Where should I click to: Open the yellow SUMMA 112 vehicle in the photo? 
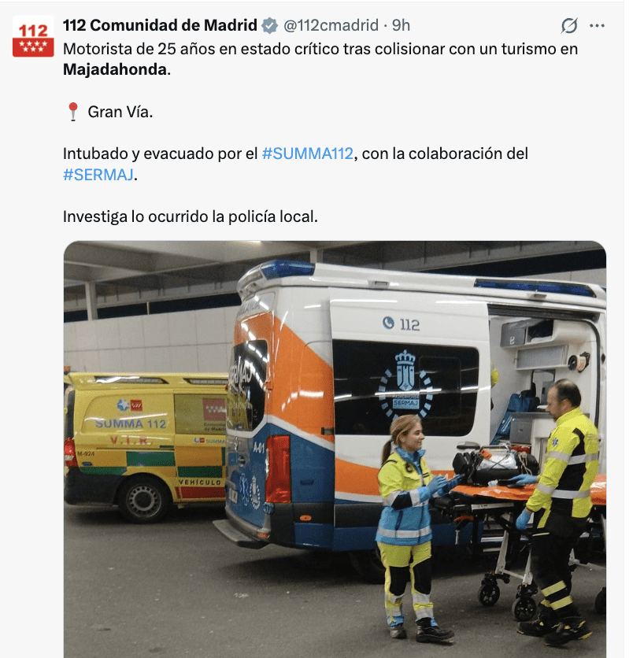pyautogui.click(x=146, y=446)
